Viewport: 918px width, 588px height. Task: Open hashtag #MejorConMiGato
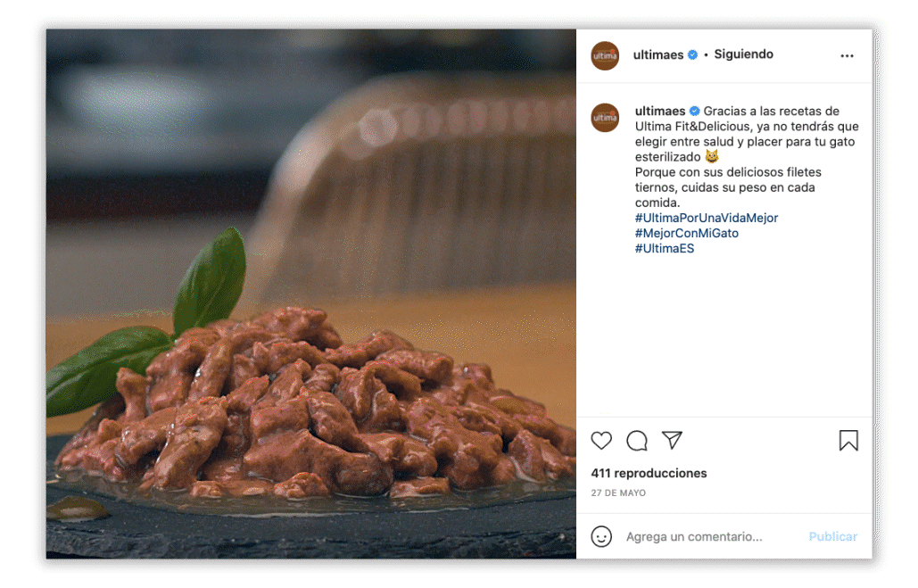(687, 233)
